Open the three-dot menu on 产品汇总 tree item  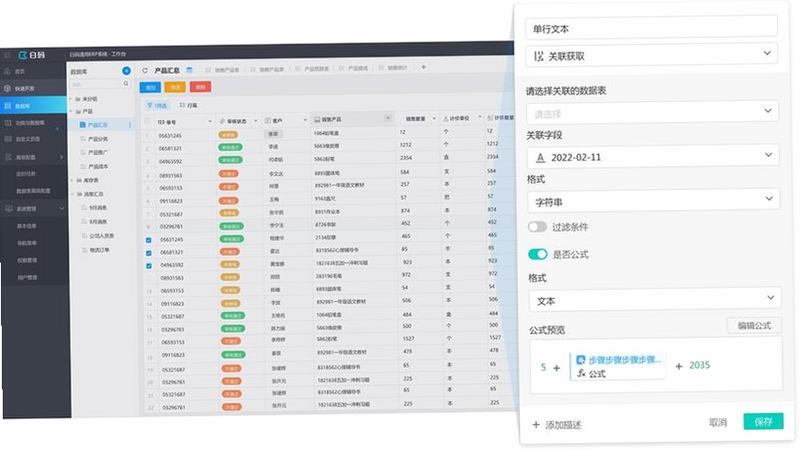point(130,125)
